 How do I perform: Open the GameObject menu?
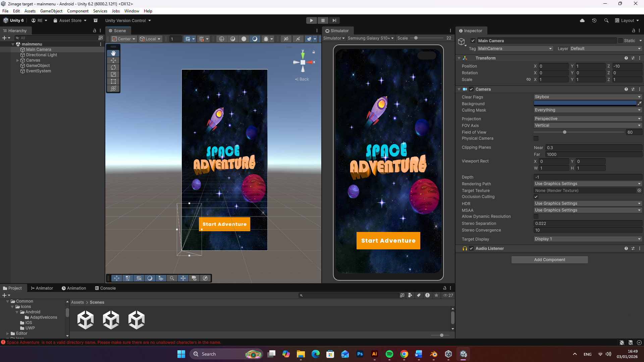pyautogui.click(x=51, y=11)
